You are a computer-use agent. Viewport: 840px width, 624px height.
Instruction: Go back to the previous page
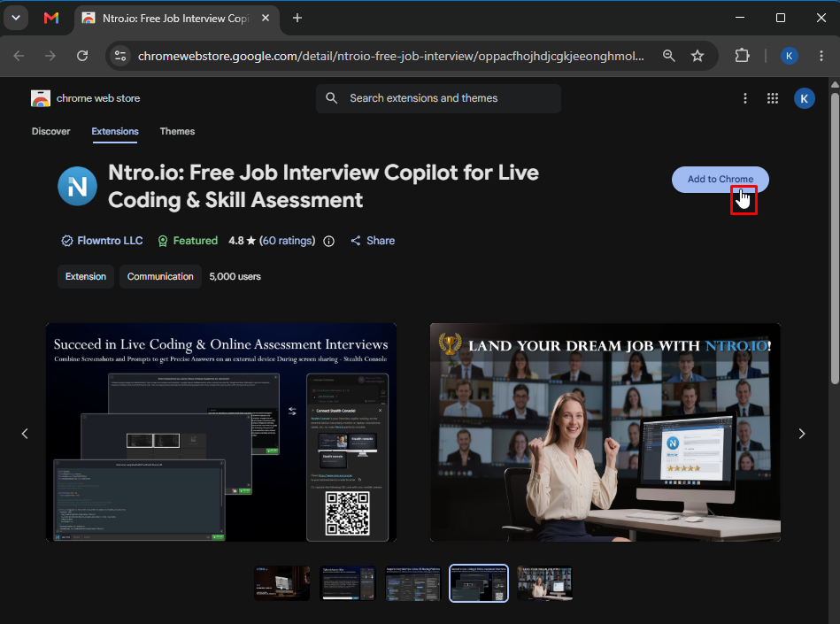pos(19,56)
